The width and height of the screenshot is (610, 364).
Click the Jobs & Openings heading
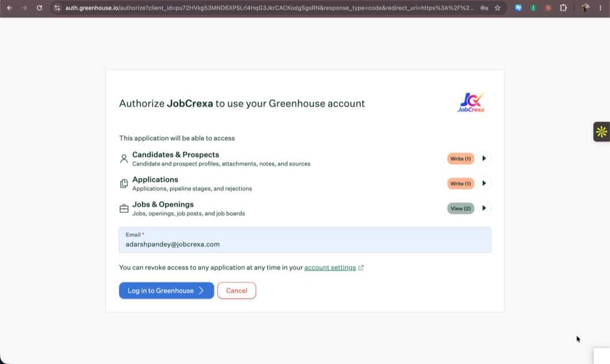click(163, 204)
